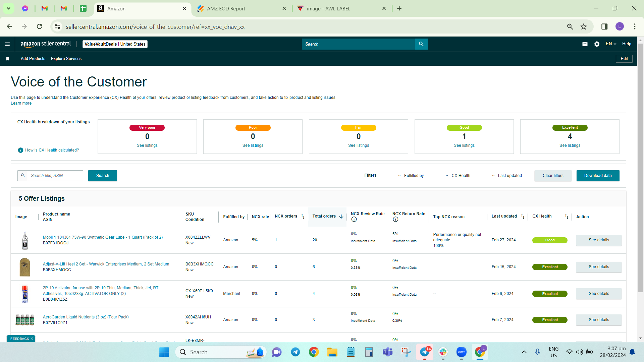See listings under Very poor CX Health

point(147,145)
